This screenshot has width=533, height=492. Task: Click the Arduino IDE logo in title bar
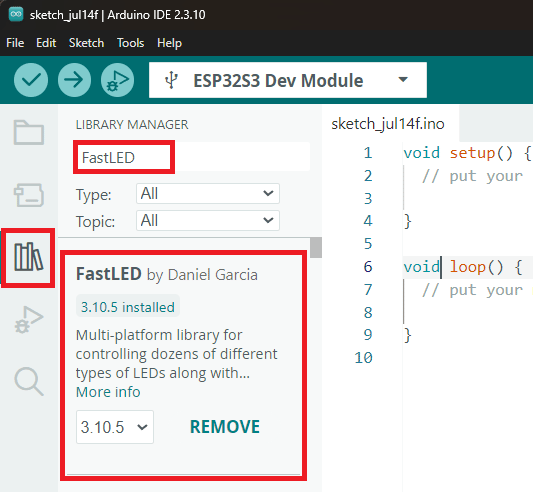point(16,14)
